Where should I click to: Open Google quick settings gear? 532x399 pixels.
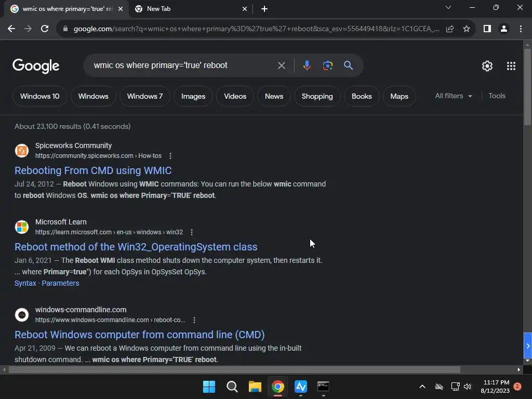[x=487, y=66]
